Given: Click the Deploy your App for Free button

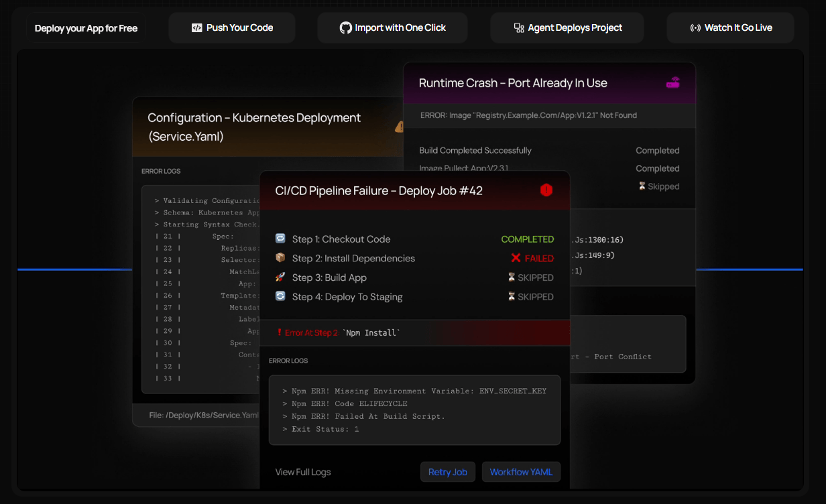Looking at the screenshot, I should (86, 28).
